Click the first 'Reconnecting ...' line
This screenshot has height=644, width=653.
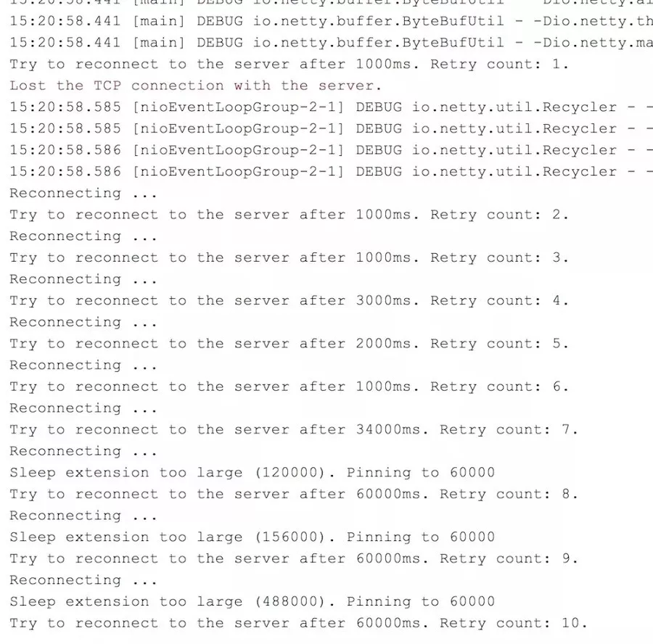[x=83, y=193]
